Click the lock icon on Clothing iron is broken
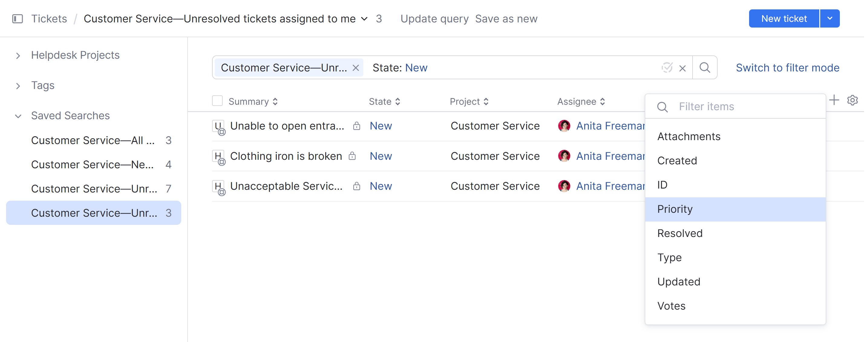Viewport: 868px width, 342px height. coord(353,156)
